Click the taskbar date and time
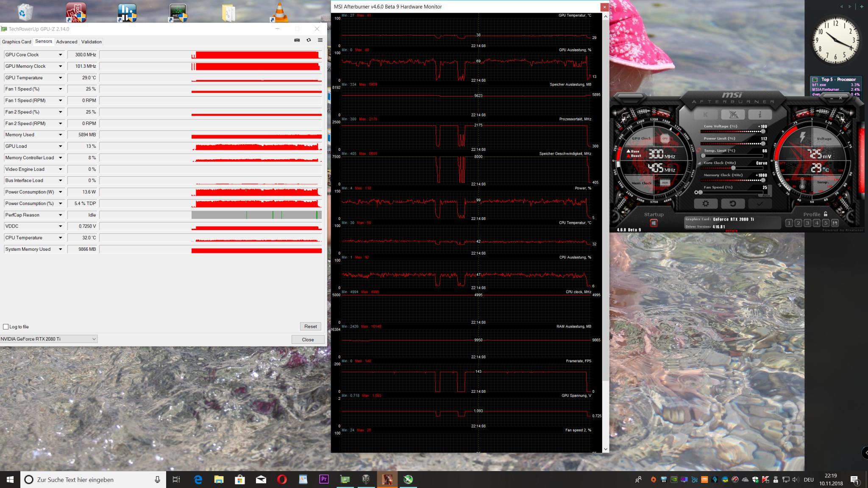868x488 pixels. click(x=831, y=480)
